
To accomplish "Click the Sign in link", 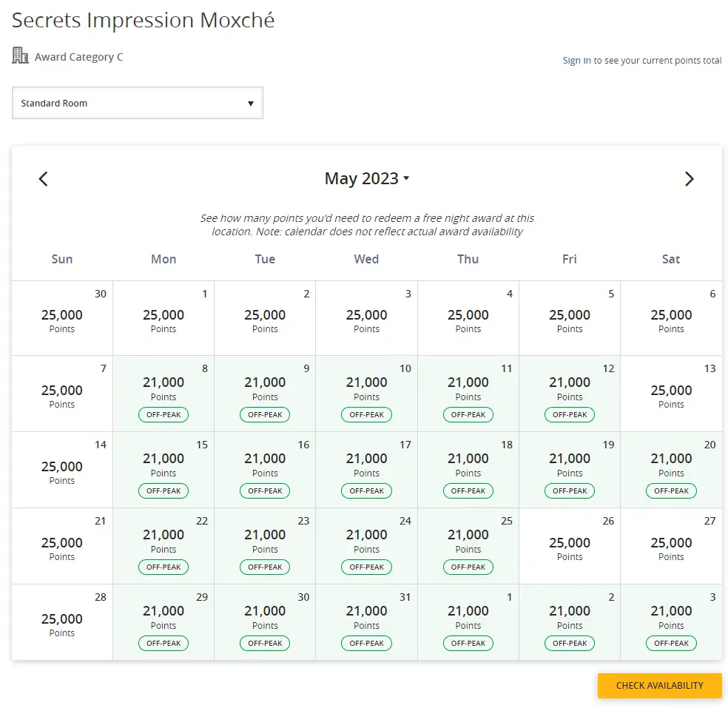I will point(576,61).
